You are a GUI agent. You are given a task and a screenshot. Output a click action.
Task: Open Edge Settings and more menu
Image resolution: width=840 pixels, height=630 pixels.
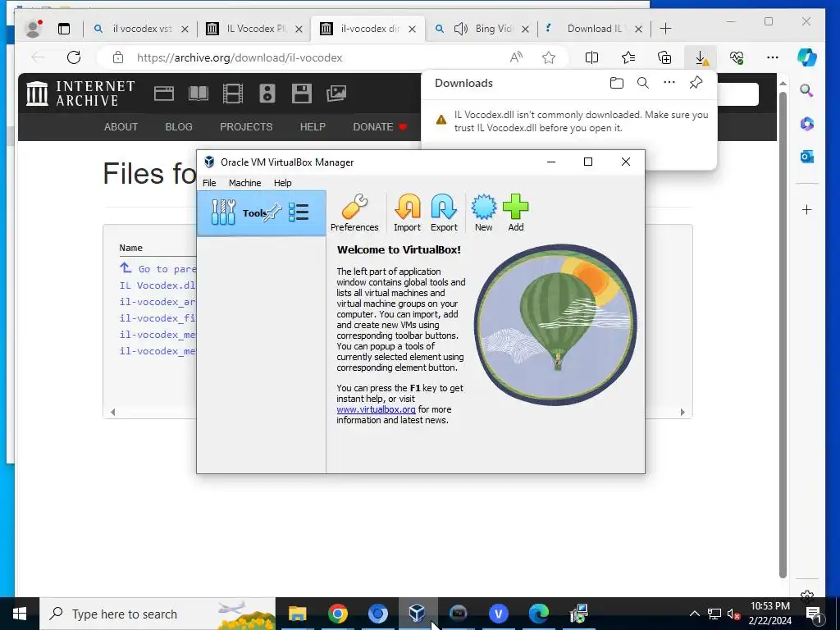point(773,57)
